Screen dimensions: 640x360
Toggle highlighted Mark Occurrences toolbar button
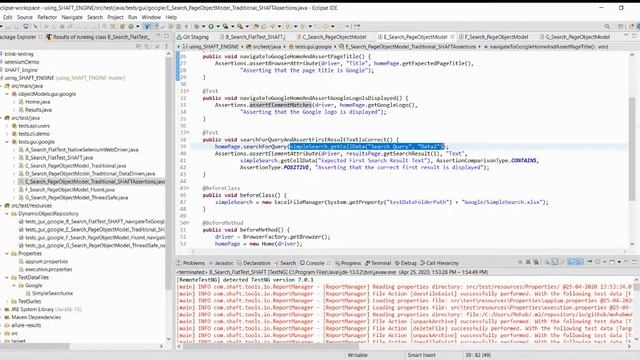coord(147,27)
